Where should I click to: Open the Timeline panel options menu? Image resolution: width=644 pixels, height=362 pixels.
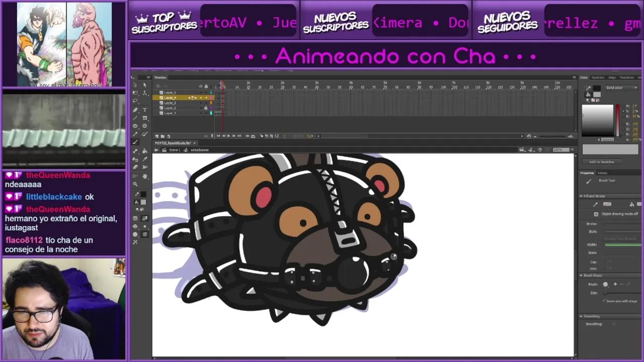[x=574, y=77]
